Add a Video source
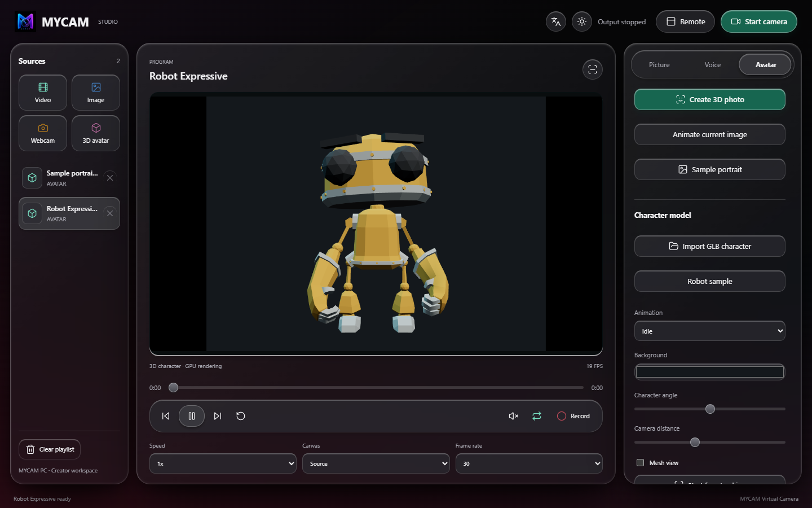Image resolution: width=812 pixels, height=508 pixels. coord(43,93)
